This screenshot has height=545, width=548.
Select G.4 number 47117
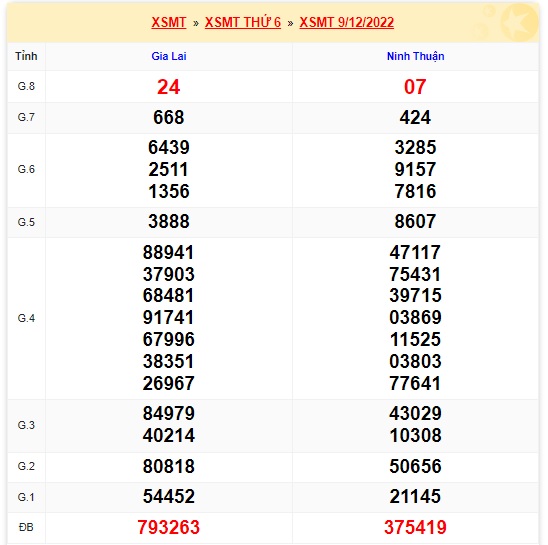point(415,252)
